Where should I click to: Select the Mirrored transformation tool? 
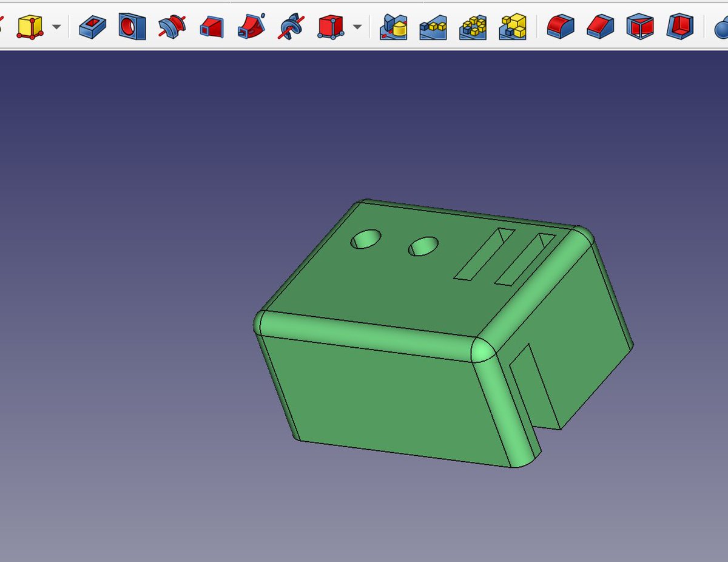393,27
